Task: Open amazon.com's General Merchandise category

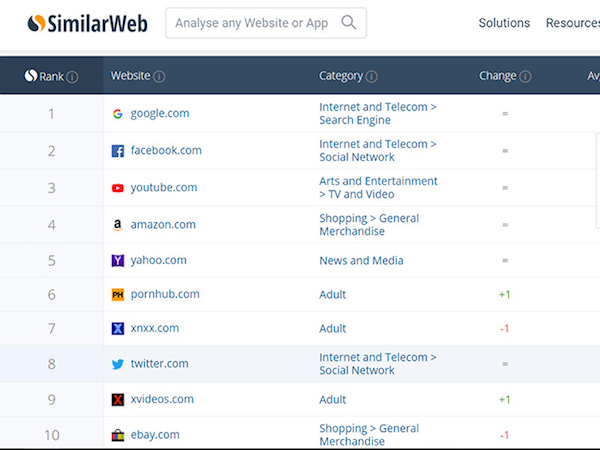Action: pyautogui.click(x=369, y=225)
